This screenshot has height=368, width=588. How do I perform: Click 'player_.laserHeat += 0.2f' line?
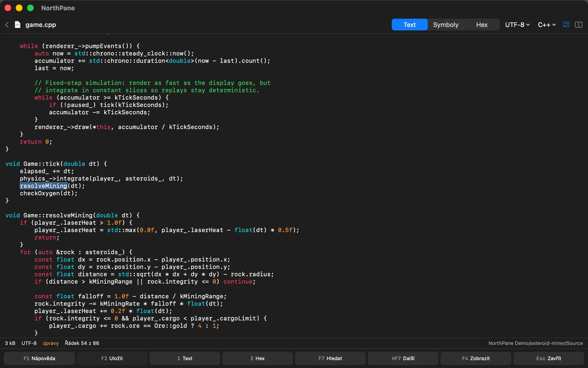(x=103, y=311)
